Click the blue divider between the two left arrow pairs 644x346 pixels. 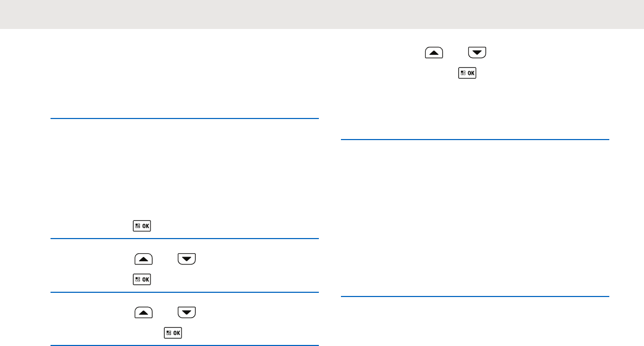tap(185, 292)
